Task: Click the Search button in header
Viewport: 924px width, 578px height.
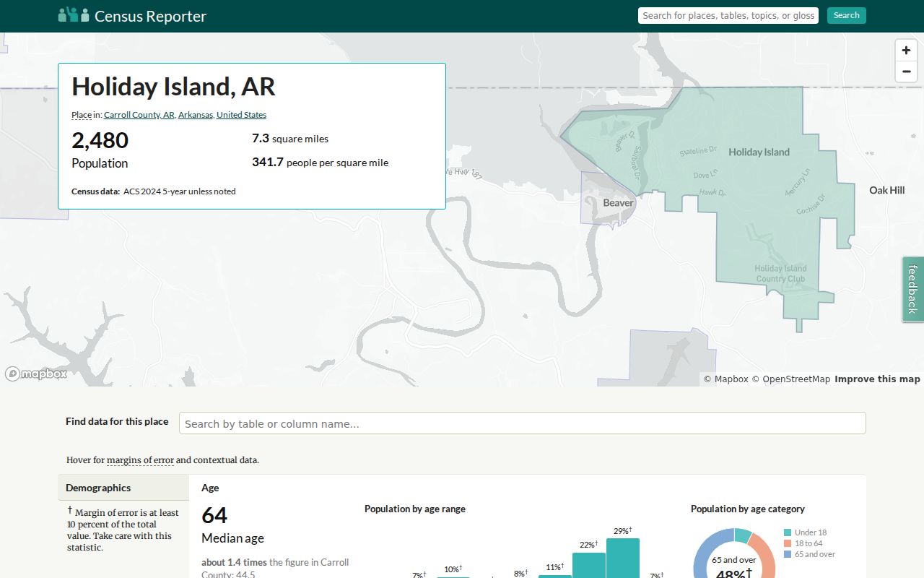Action: point(846,15)
